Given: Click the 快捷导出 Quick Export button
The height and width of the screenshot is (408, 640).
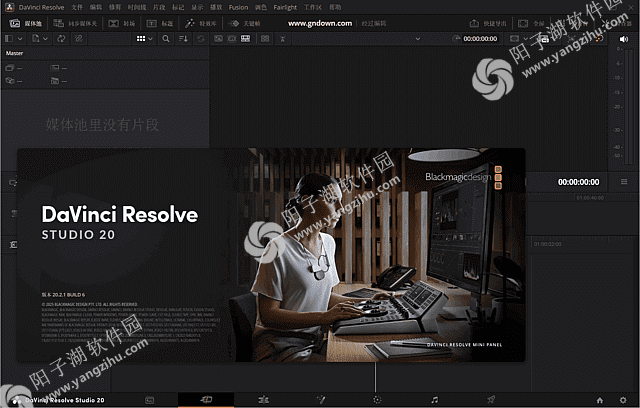Looking at the screenshot, I should coord(488,23).
